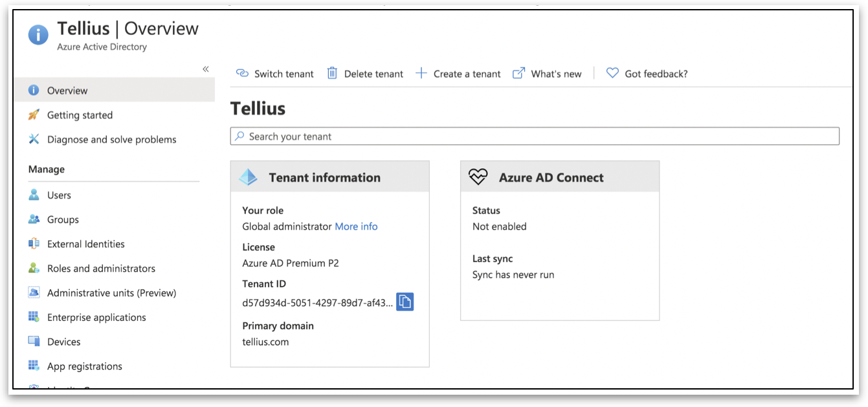Screen dimensions: 868x407
Task: Click the Azure AD Connect heartbeat icon
Action: [x=478, y=177]
